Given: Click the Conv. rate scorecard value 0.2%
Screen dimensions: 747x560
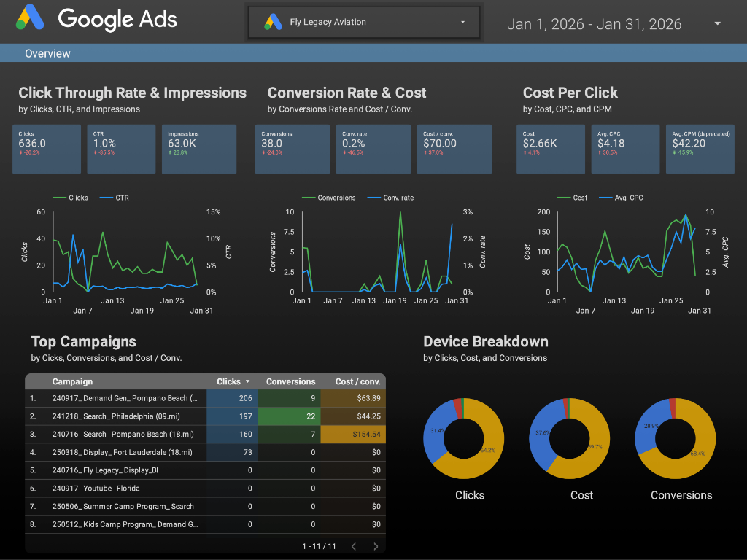Looking at the screenshot, I should [354, 144].
